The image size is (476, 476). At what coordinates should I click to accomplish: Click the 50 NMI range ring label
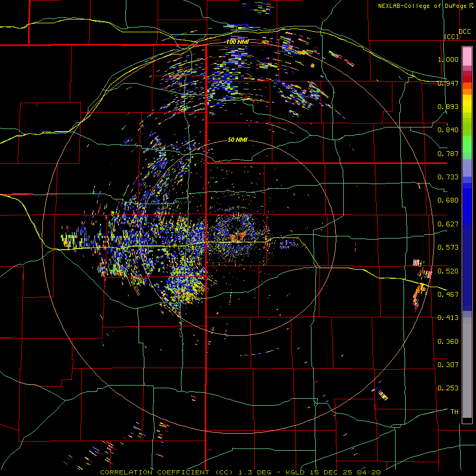pos(237,140)
